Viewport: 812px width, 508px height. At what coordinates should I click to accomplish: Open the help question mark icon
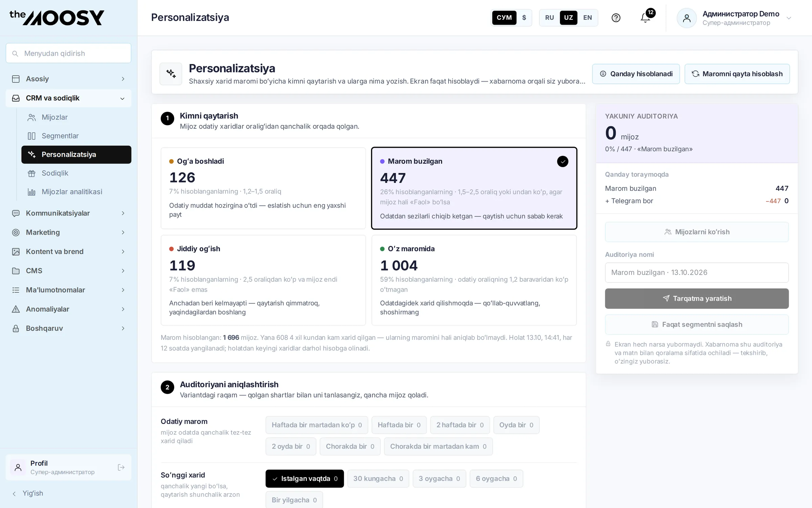(616, 18)
